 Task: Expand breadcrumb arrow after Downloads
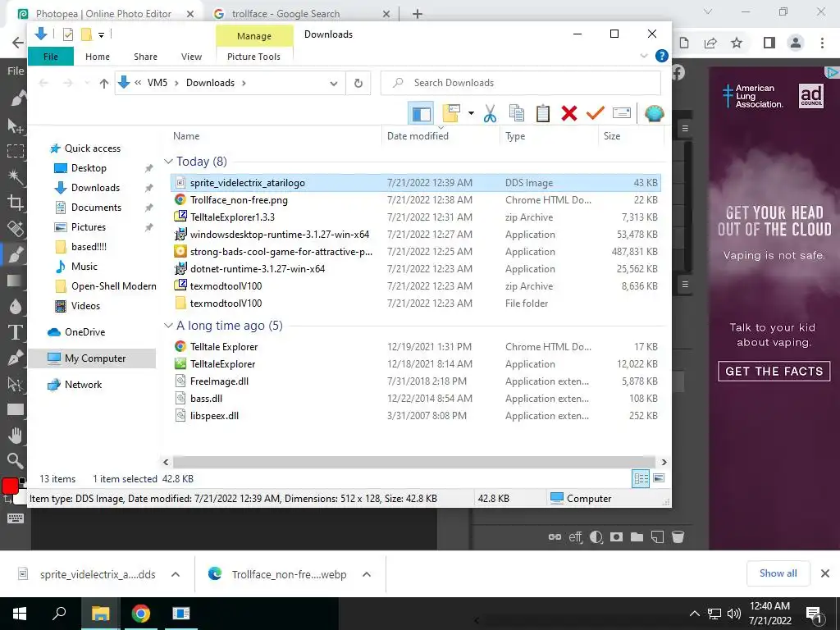[244, 83]
